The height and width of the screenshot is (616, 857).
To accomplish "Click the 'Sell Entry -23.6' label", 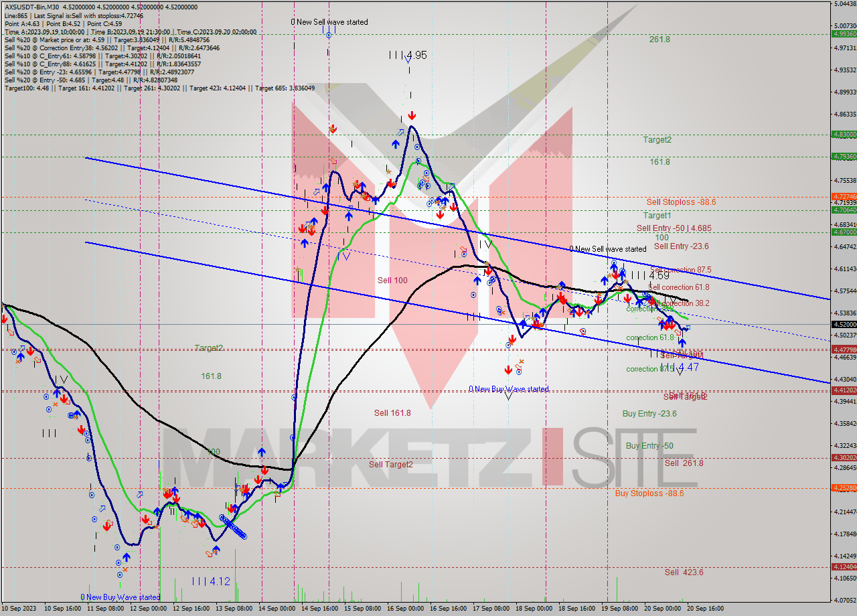I will click(681, 246).
